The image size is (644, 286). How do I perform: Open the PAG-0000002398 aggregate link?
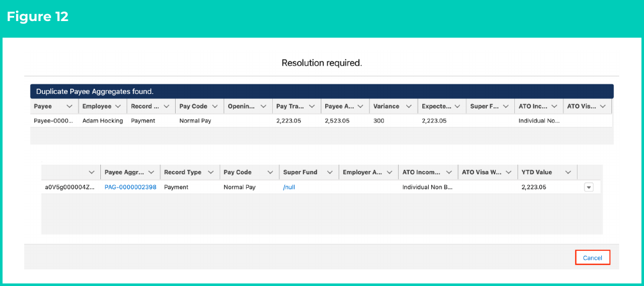click(x=130, y=187)
